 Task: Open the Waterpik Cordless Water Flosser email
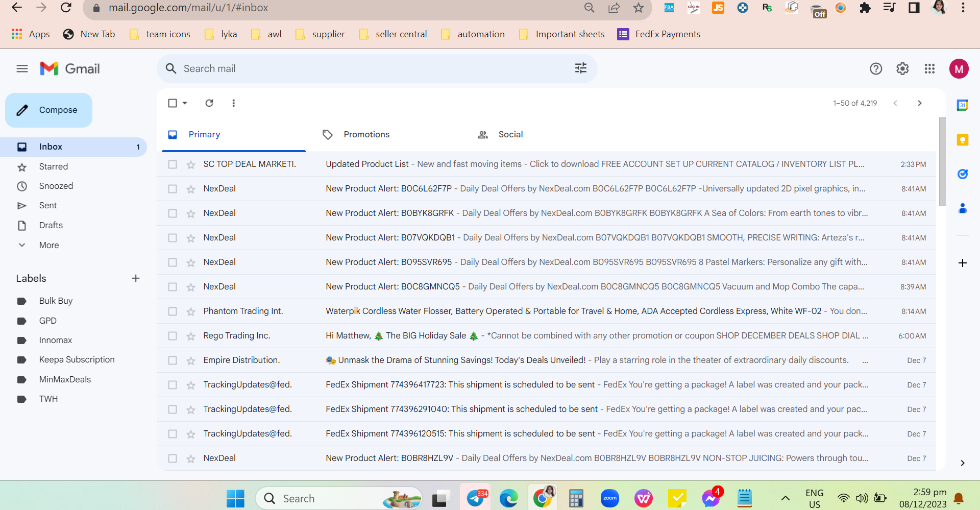pyautogui.click(x=546, y=311)
